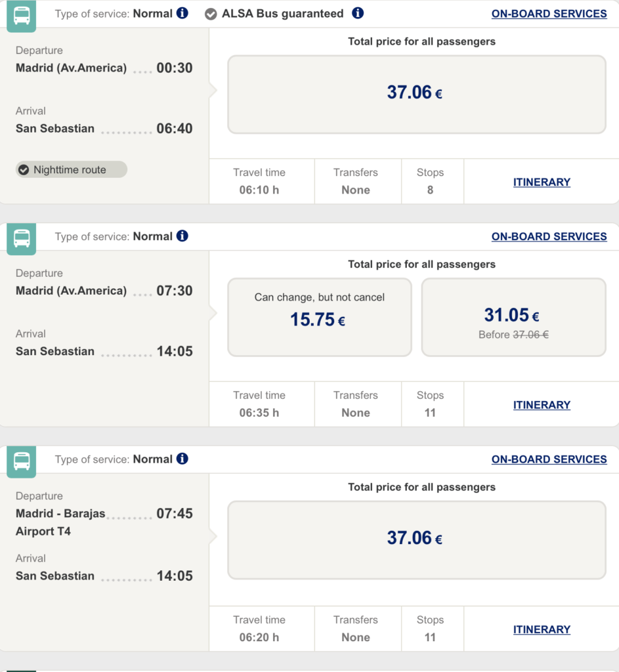Select the 37.06 € fare from Barajas Airport T4
Screen dimensions: 619x672
pyautogui.click(x=417, y=540)
